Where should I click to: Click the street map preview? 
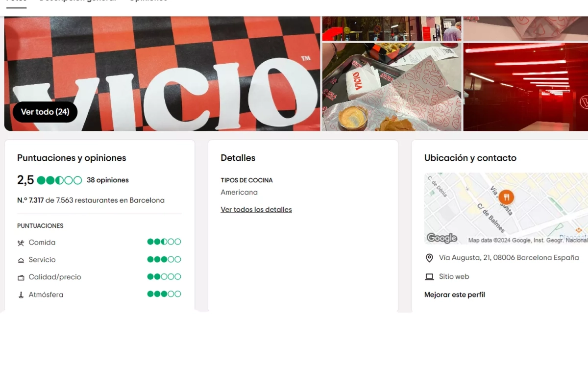point(506,208)
